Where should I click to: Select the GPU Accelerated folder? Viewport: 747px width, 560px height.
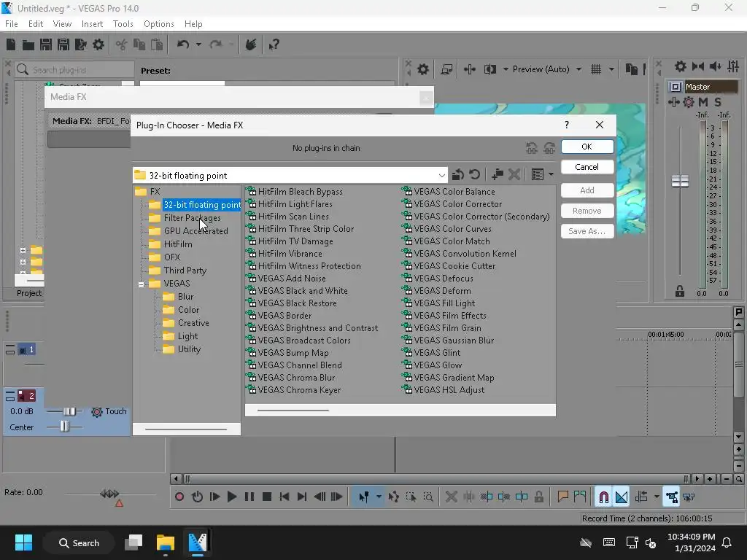pyautogui.click(x=196, y=231)
